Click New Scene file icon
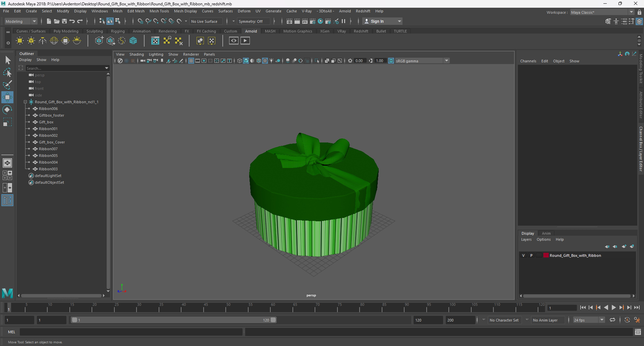 [49, 21]
